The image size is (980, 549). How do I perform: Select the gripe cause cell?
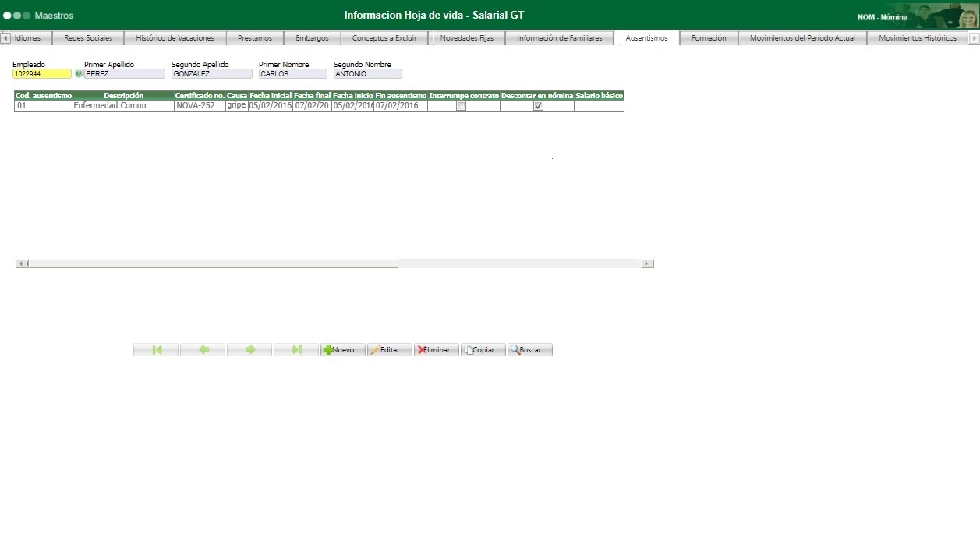coord(237,106)
